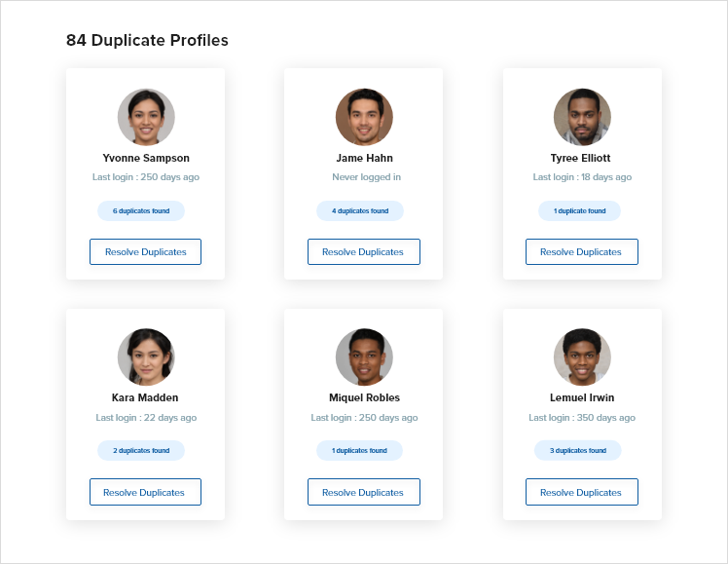Resolve duplicates for Jame Hahn
Viewport: 728px width, 564px height.
pyautogui.click(x=364, y=251)
